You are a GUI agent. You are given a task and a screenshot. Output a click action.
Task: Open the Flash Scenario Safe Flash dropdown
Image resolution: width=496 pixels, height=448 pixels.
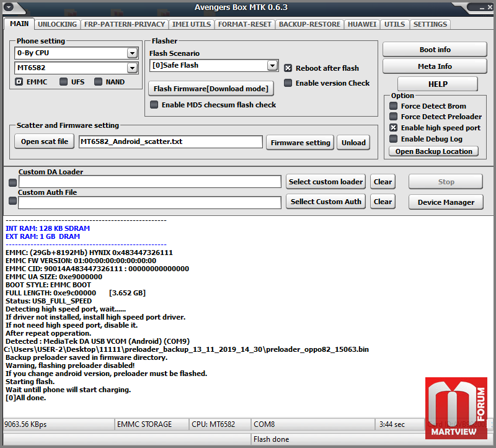[272, 65]
